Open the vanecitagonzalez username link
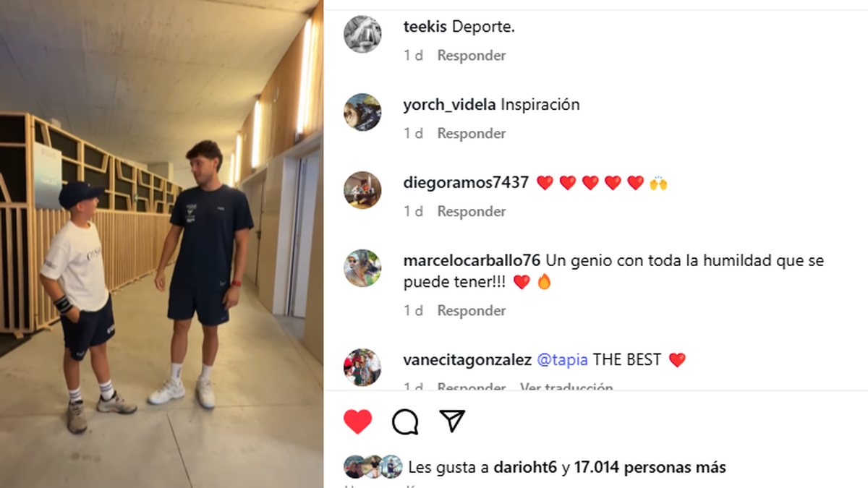 [x=467, y=360]
